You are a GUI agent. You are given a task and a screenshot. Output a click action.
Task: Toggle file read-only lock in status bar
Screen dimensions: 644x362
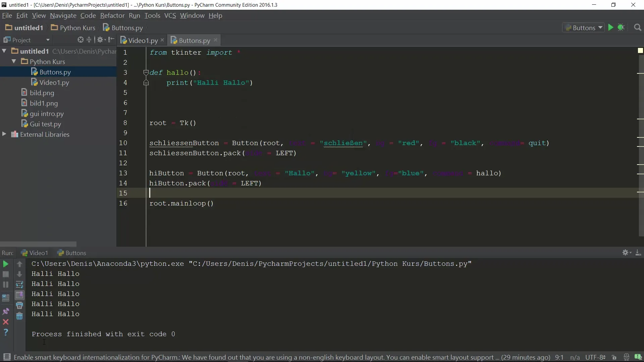point(614,357)
